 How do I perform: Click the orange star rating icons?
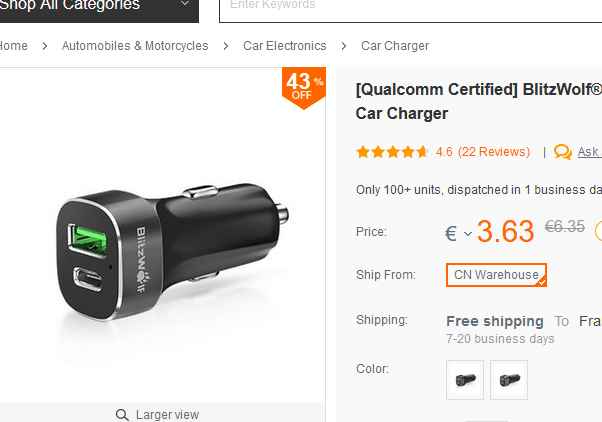pos(392,152)
